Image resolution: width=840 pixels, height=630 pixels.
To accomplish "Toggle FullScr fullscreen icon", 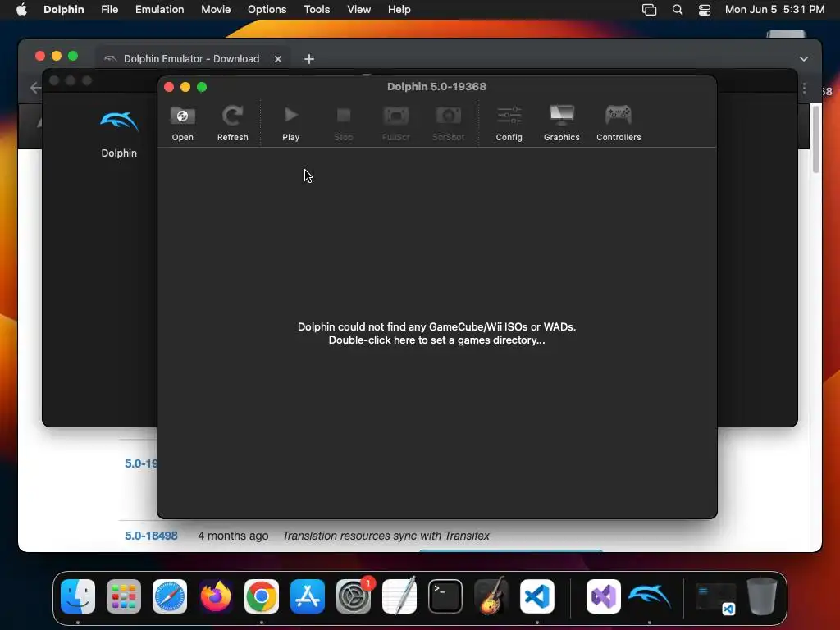I will [396, 123].
